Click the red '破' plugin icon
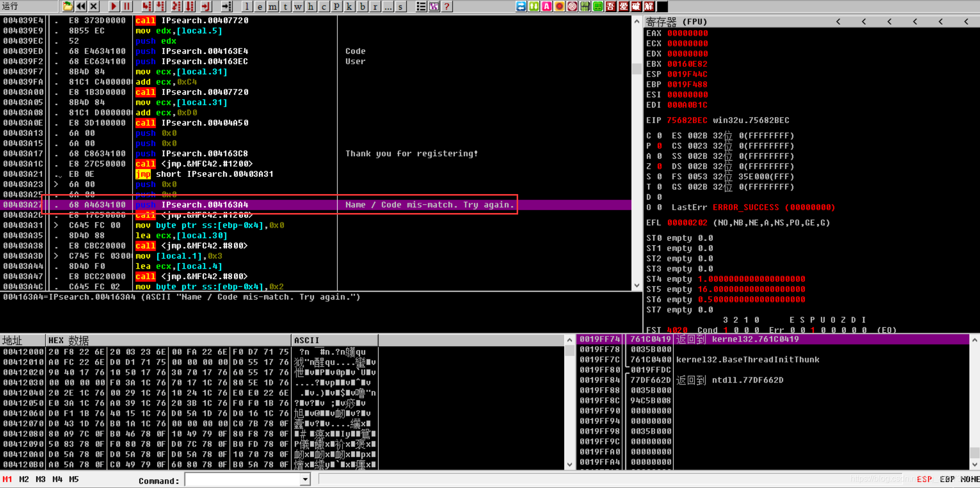Viewport: 980px width, 488px height. (x=636, y=6)
